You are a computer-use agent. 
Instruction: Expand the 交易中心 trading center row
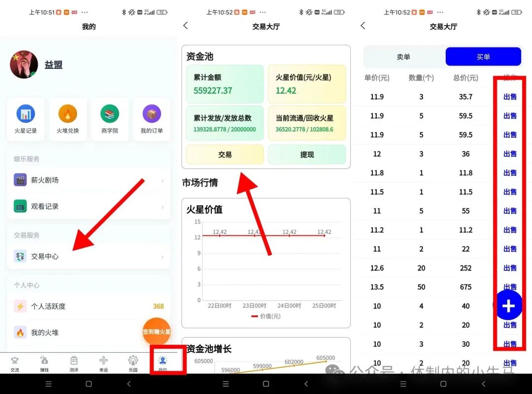coord(89,256)
